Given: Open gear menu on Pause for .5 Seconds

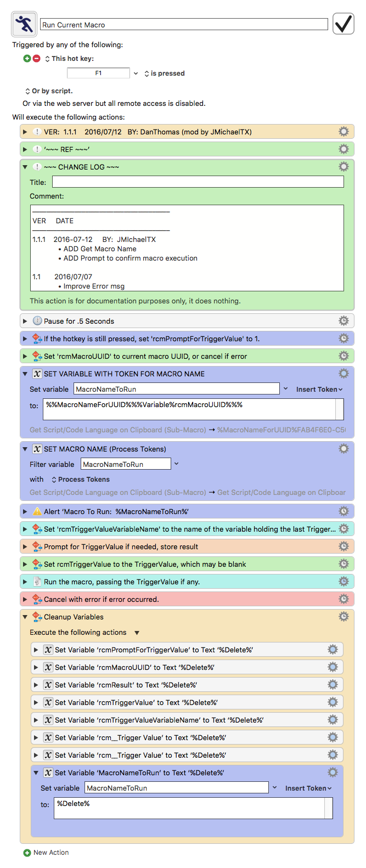Looking at the screenshot, I should click(x=344, y=321).
